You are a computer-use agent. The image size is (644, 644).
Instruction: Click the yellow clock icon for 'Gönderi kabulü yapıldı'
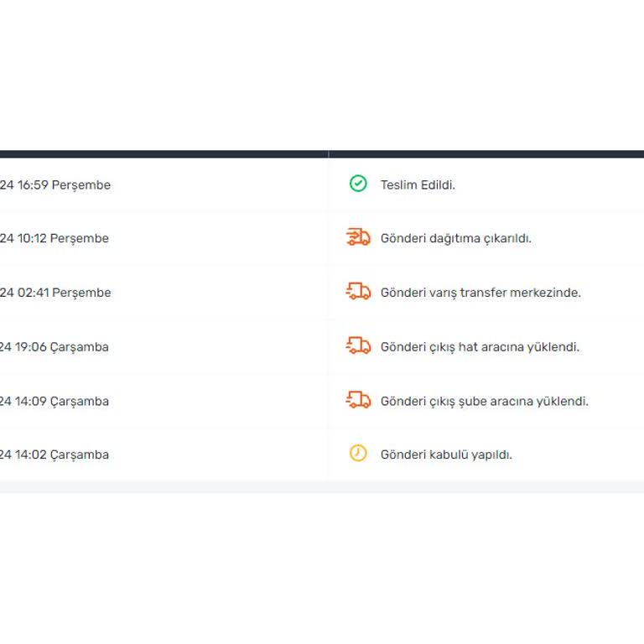pos(358,454)
